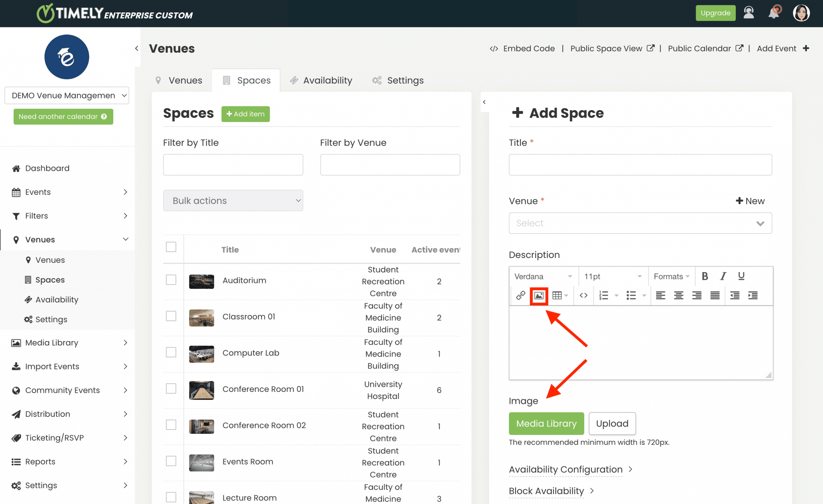Check the Conference Room 01 row checkbox

click(171, 388)
